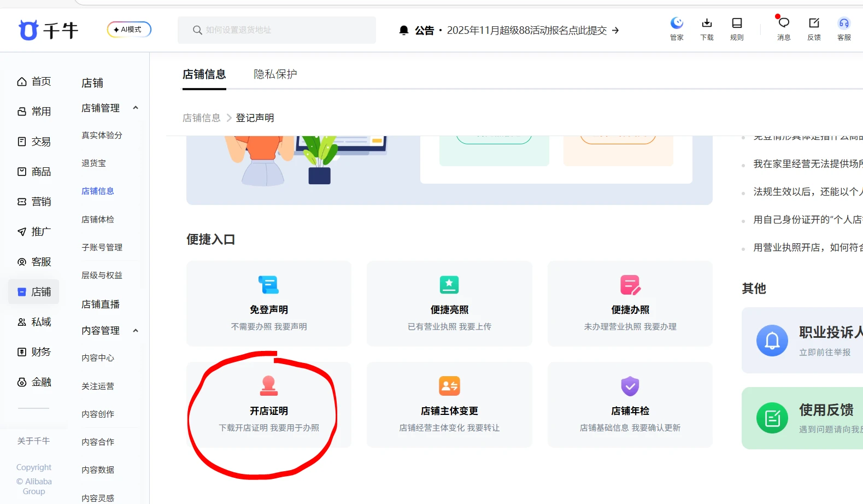863x504 pixels.
Task: Open the 规则 rules icon
Action: point(737,24)
